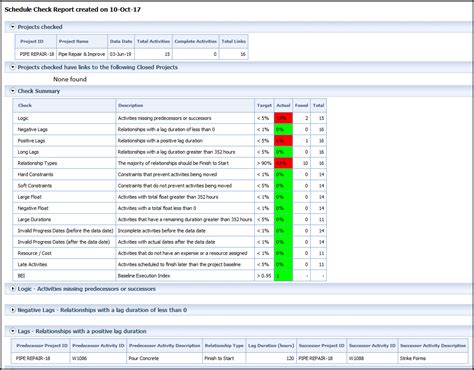Click the Description column header in summary

coord(185,105)
